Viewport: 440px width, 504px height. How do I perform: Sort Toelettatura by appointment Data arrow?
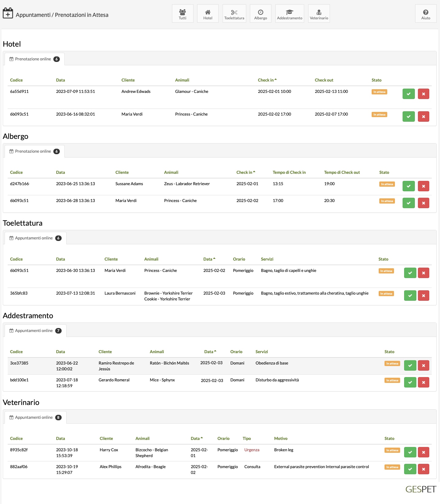209,259
